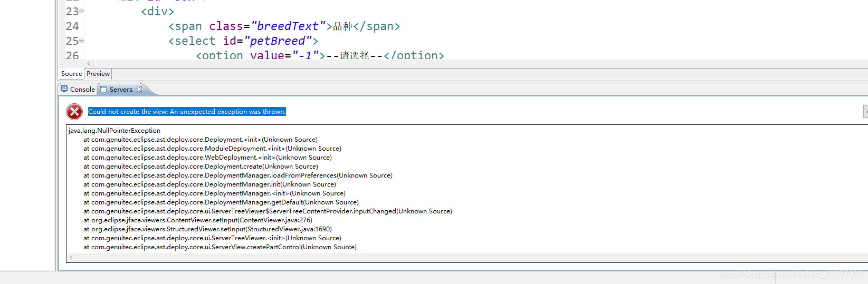Click the ServerTreeContentProvider.inputChanged line

coord(268,211)
